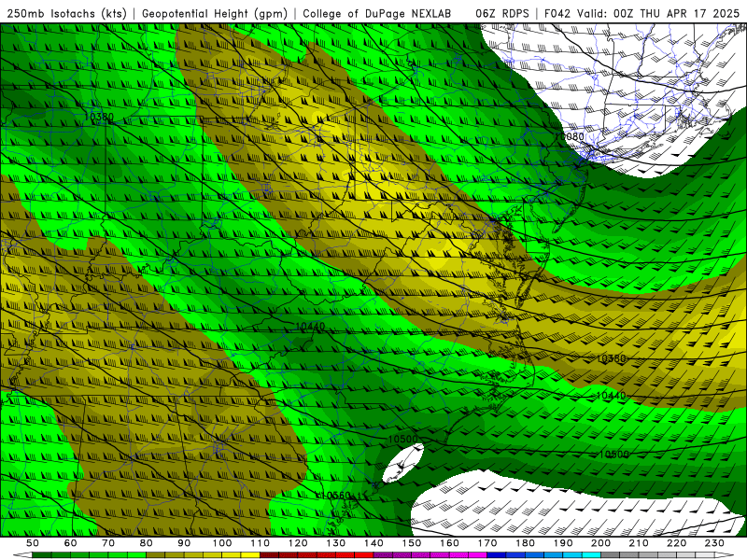Click the "College of DuPage NEXLAB" label
This screenshot has height=560, width=747.
377,13
